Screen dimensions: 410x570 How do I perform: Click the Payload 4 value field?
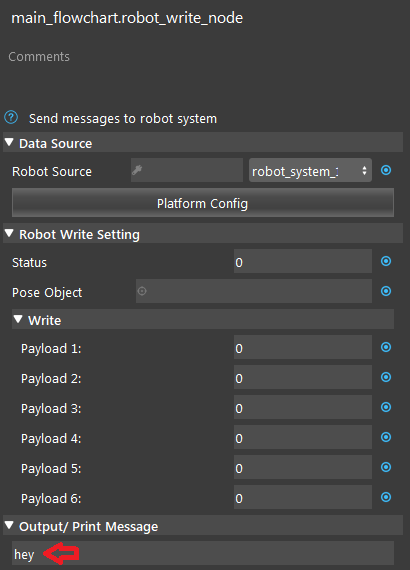coord(303,437)
